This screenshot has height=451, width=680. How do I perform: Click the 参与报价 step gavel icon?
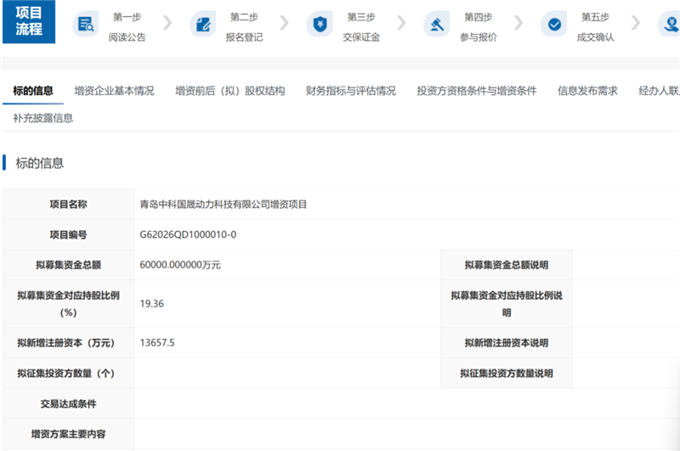(437, 24)
